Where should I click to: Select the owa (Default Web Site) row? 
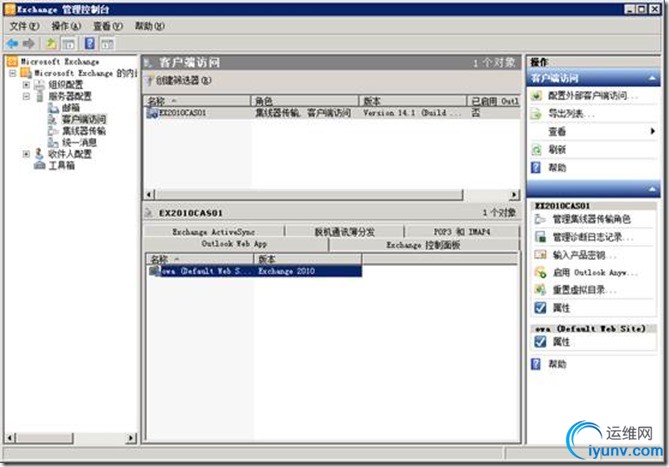[255, 271]
